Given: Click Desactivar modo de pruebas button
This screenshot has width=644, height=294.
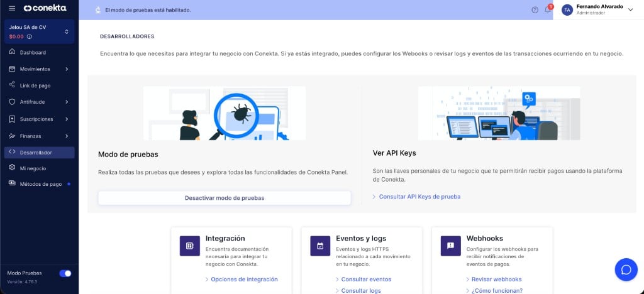Looking at the screenshot, I should coord(225,198).
